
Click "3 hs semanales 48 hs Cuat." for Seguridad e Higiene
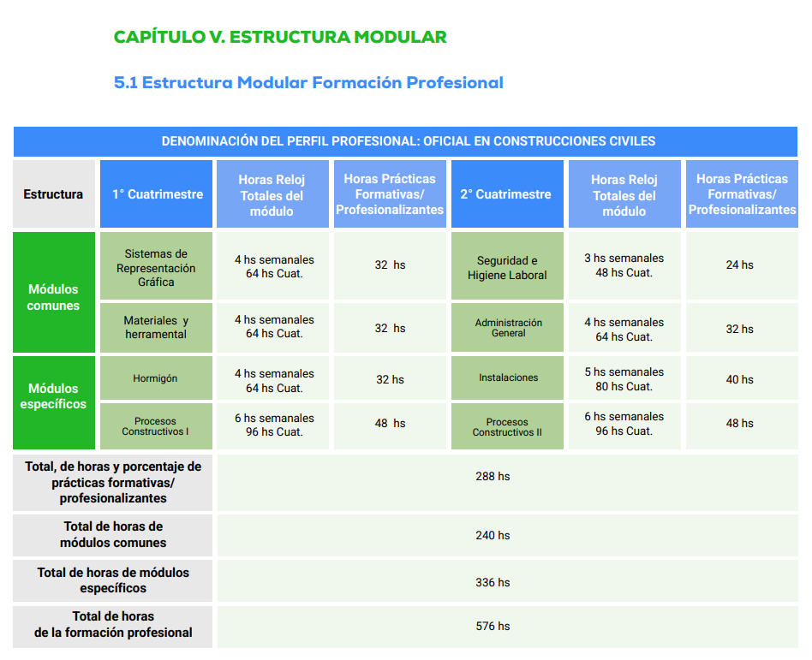(x=624, y=265)
